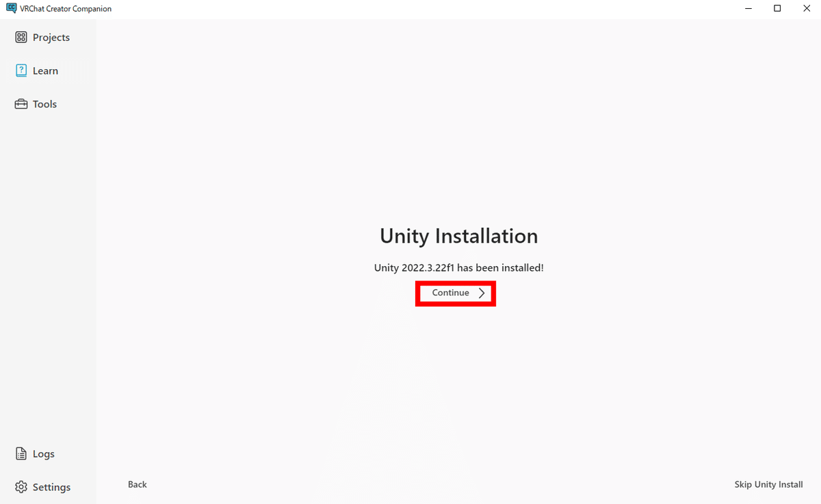The height and width of the screenshot is (504, 821).
Task: Open the Tools section label
Action: pos(44,104)
